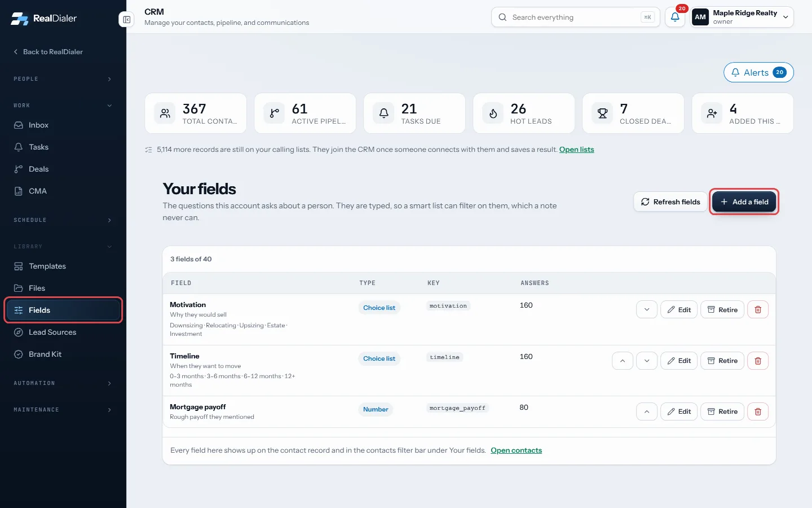
Task: Retire the Timeline field
Action: click(x=722, y=361)
